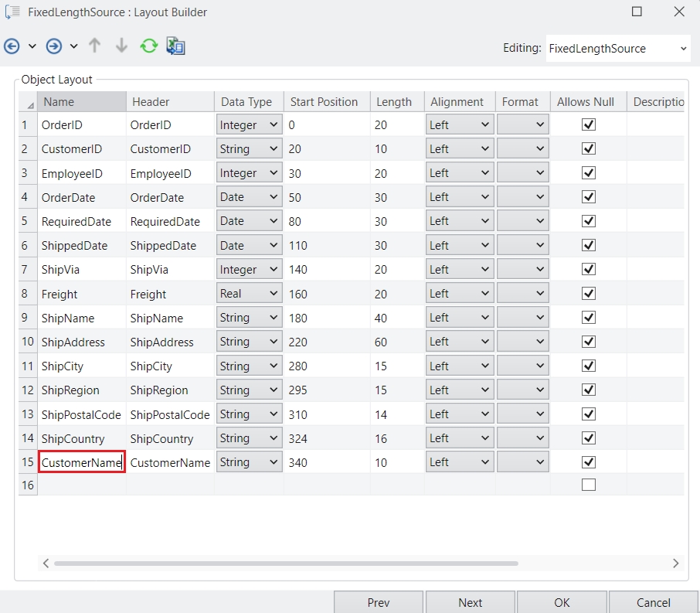This screenshot has width=700, height=613.
Task: Open the back arrow history dropdown
Action: click(32, 46)
